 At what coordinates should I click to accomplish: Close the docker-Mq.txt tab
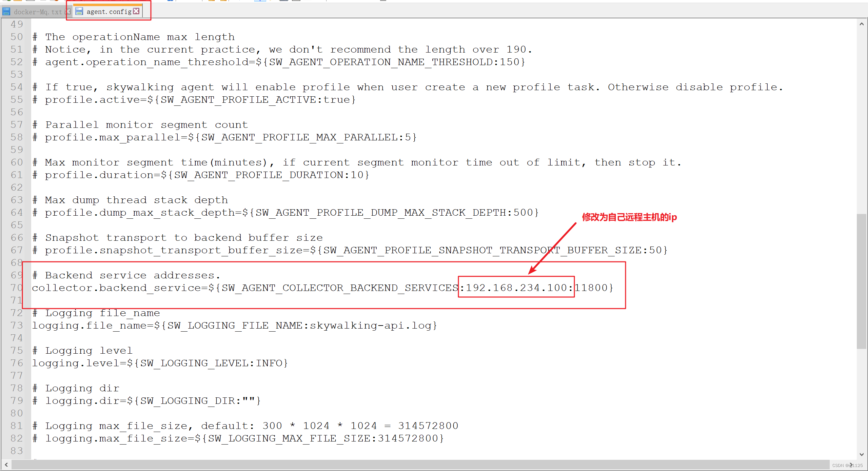68,12
